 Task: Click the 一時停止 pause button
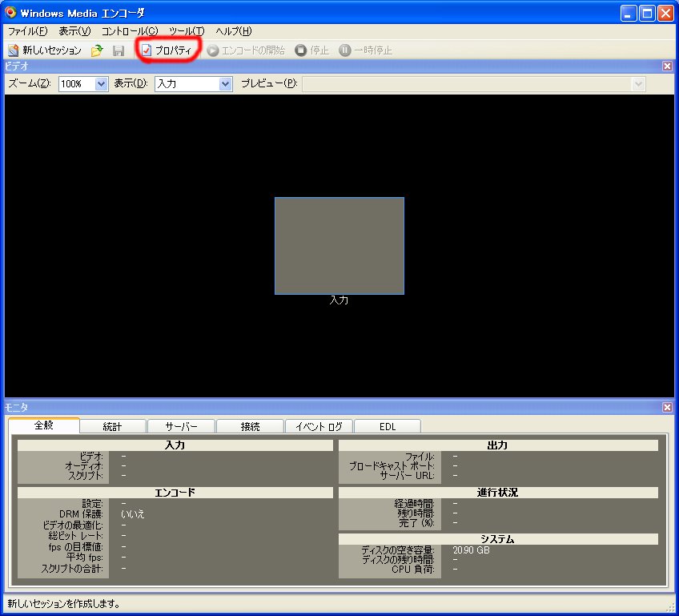pos(365,50)
